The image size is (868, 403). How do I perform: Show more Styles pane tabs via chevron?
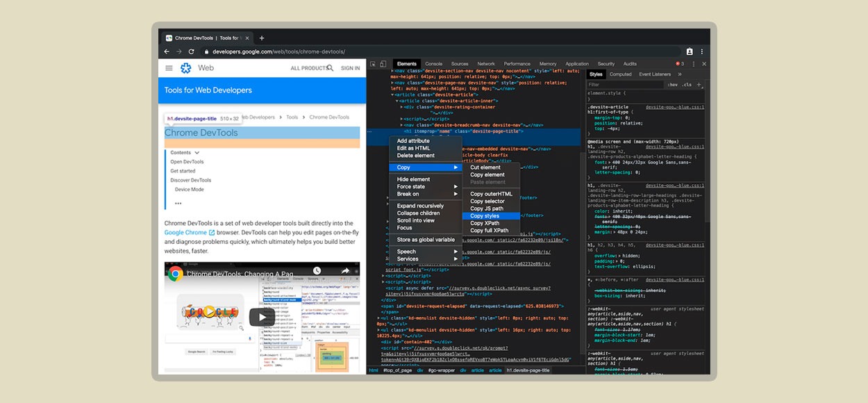tap(680, 74)
